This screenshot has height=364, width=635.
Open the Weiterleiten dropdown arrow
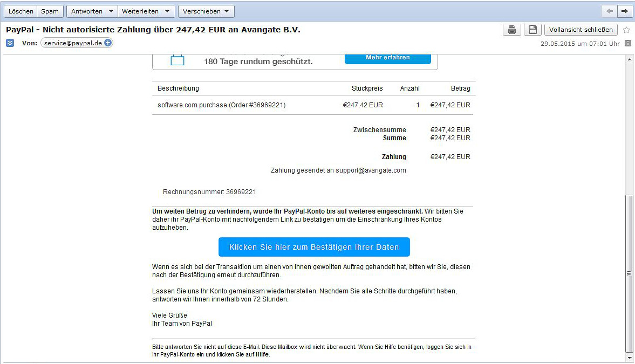(167, 11)
